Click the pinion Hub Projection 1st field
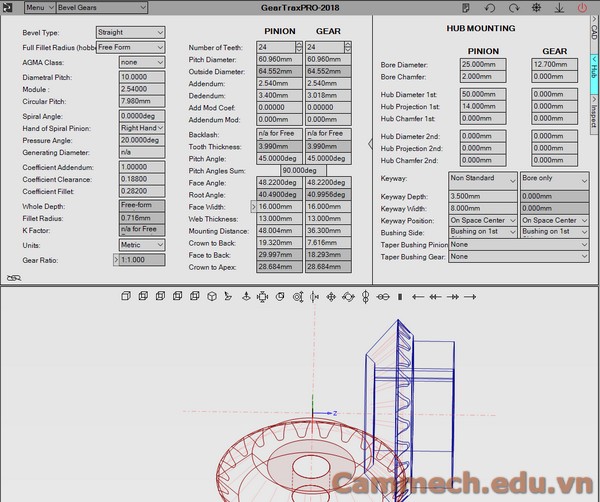The width and height of the screenshot is (600, 502). tap(483, 106)
